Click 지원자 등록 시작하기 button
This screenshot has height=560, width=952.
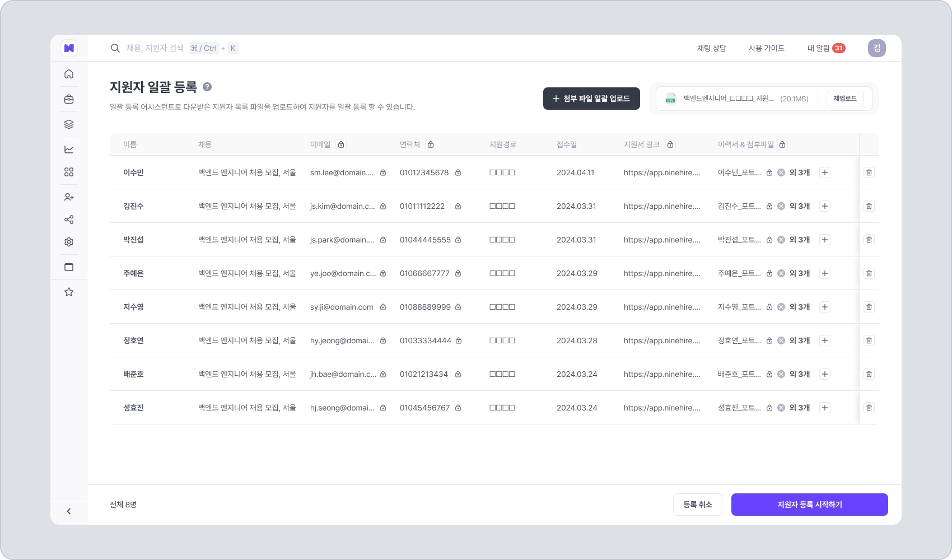tap(810, 505)
